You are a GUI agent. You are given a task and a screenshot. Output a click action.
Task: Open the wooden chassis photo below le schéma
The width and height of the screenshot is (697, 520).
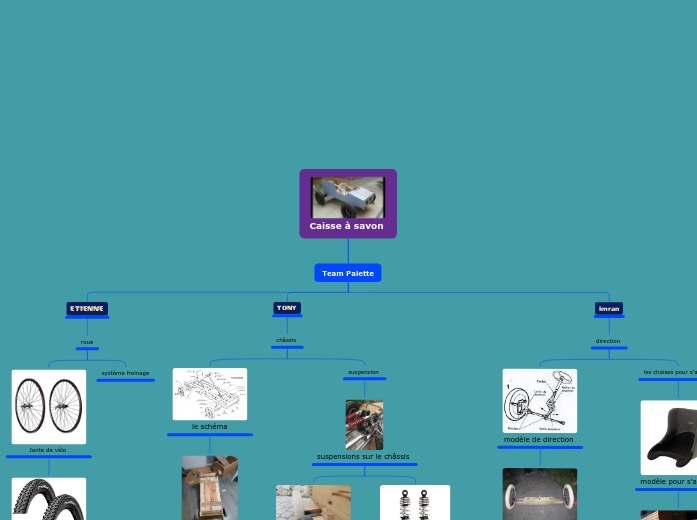coord(210,488)
